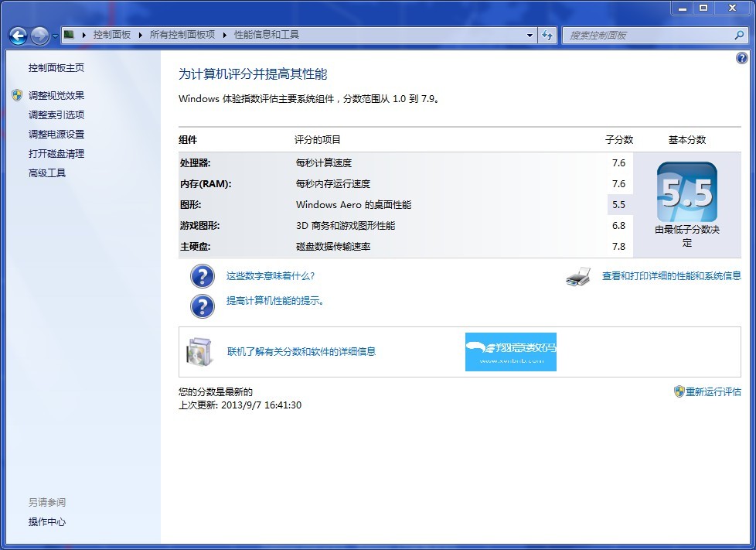756x550 pixels.
Task: Open 联机了解有关分数和软件的详细信息 link
Action: pyautogui.click(x=301, y=352)
